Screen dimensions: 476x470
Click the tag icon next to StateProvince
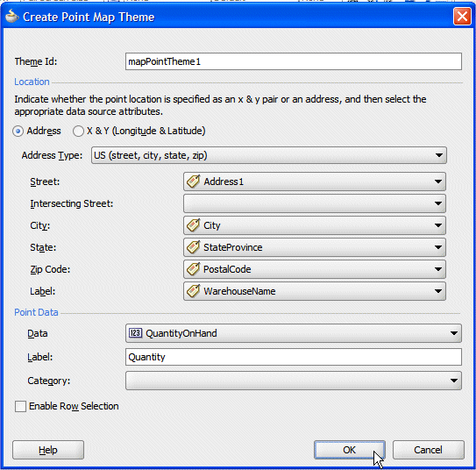coord(194,247)
